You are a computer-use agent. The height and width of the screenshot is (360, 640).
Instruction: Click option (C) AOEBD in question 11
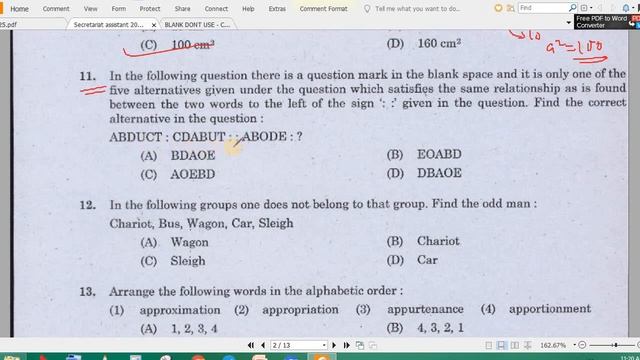[x=178, y=174]
